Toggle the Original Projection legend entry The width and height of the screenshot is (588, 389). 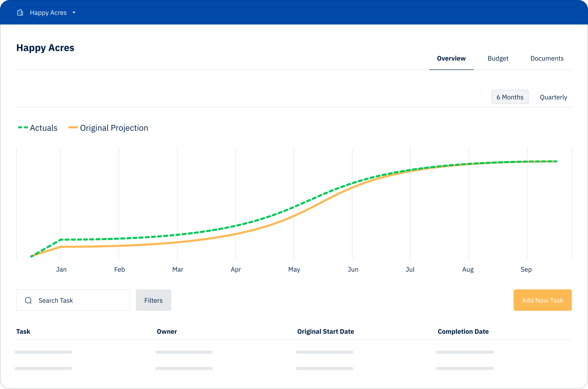click(114, 128)
